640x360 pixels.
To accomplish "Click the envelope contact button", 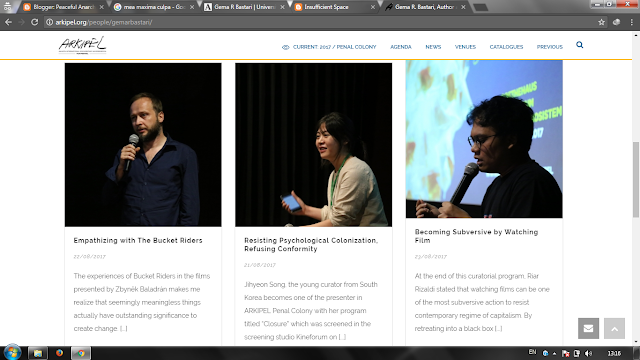I will pos(588,328).
